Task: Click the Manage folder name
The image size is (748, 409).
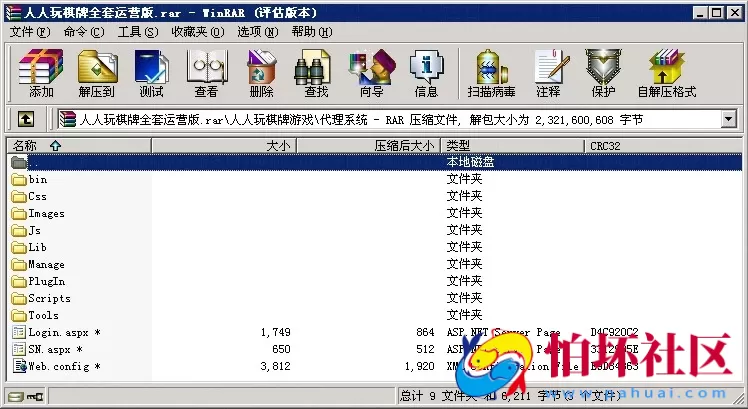Action: click(x=46, y=264)
